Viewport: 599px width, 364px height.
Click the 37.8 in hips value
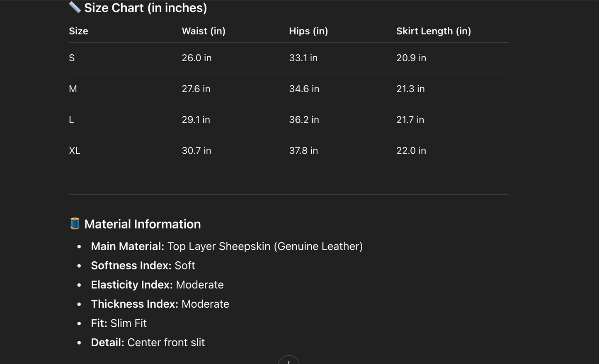[303, 151]
